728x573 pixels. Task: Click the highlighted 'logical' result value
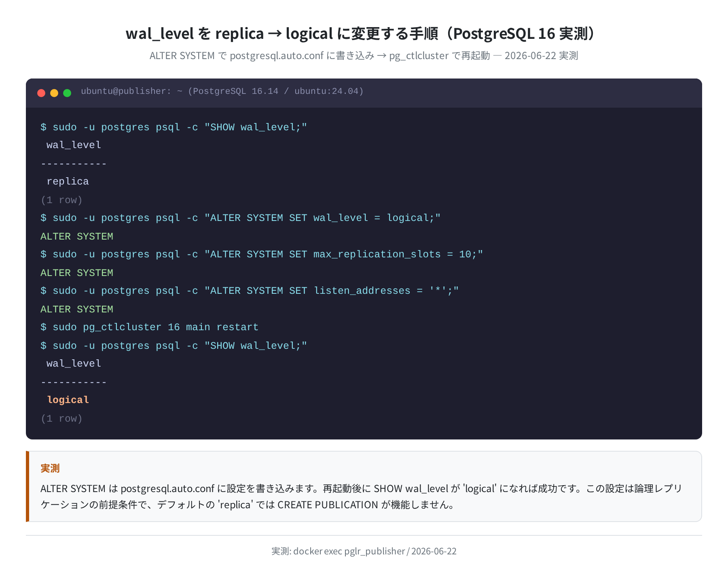tap(68, 400)
